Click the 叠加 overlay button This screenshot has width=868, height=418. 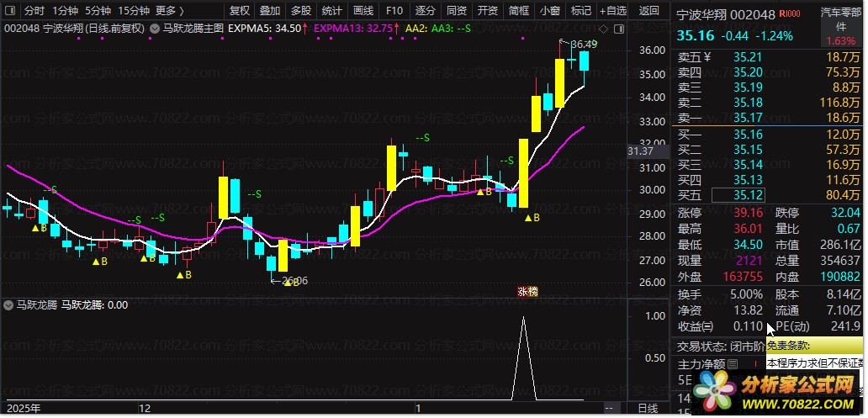pos(270,11)
